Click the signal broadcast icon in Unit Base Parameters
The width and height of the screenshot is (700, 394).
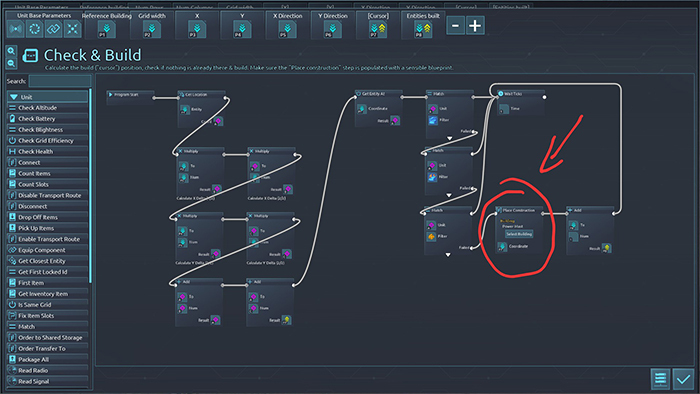coord(16,29)
